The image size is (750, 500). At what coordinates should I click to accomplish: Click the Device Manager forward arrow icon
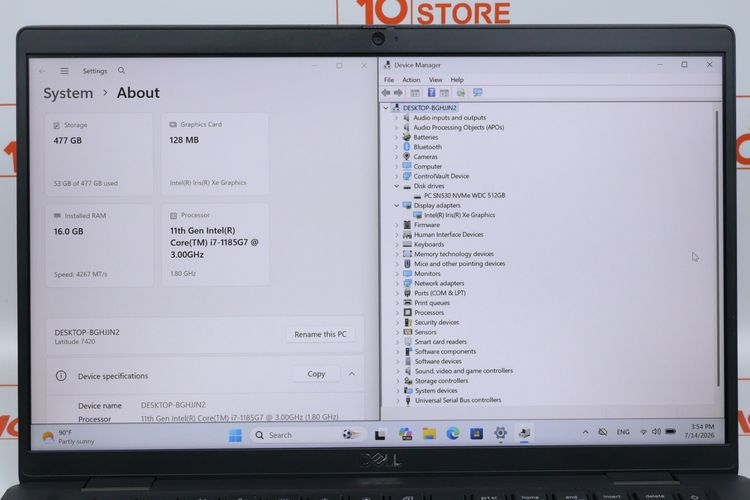point(398,93)
